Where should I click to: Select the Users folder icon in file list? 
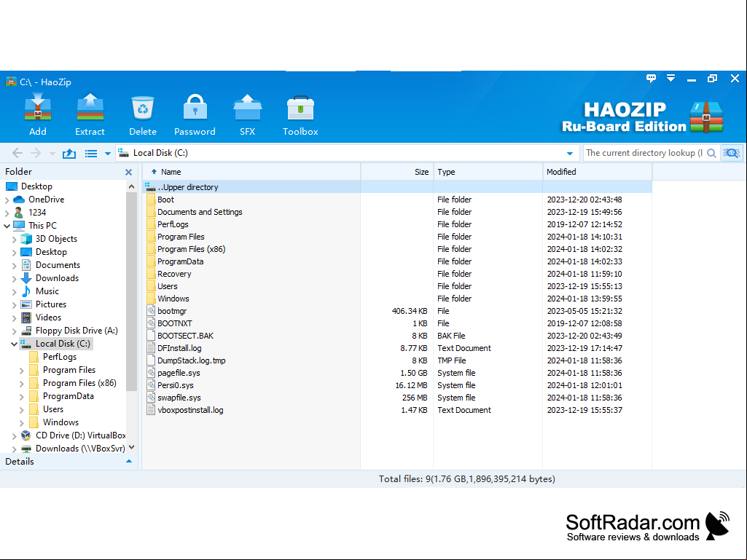151,286
